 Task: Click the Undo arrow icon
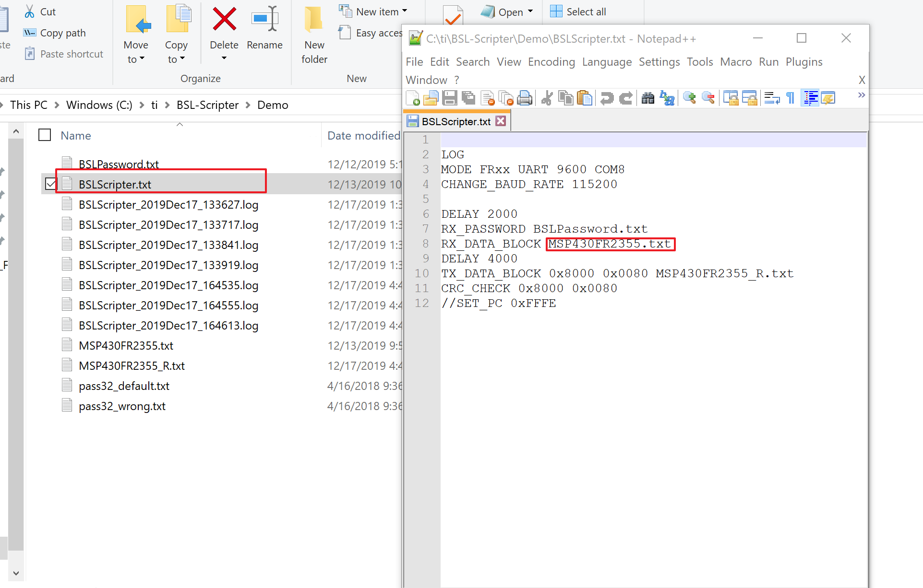[607, 98]
